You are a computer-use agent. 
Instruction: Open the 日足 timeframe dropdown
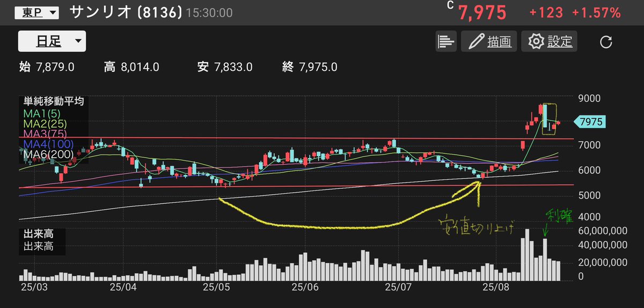[52, 41]
